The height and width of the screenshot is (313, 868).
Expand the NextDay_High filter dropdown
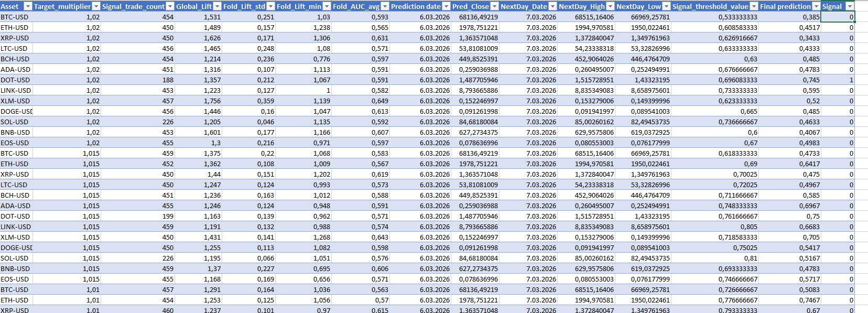point(610,6)
